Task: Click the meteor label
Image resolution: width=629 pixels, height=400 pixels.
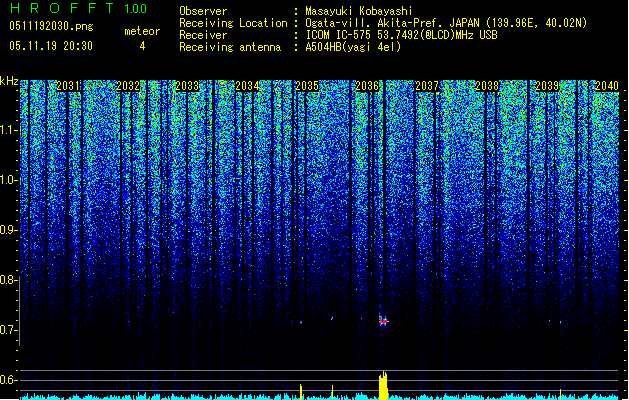Action: point(142,31)
